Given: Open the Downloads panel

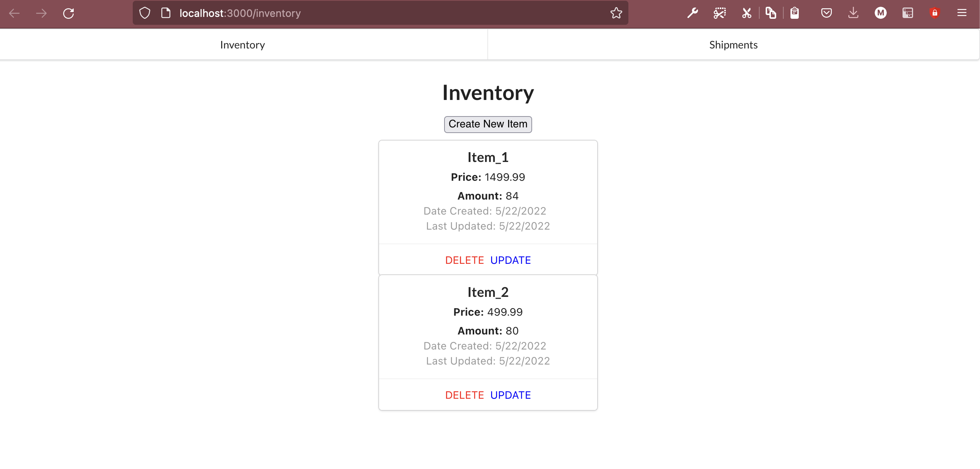Looking at the screenshot, I should (853, 13).
